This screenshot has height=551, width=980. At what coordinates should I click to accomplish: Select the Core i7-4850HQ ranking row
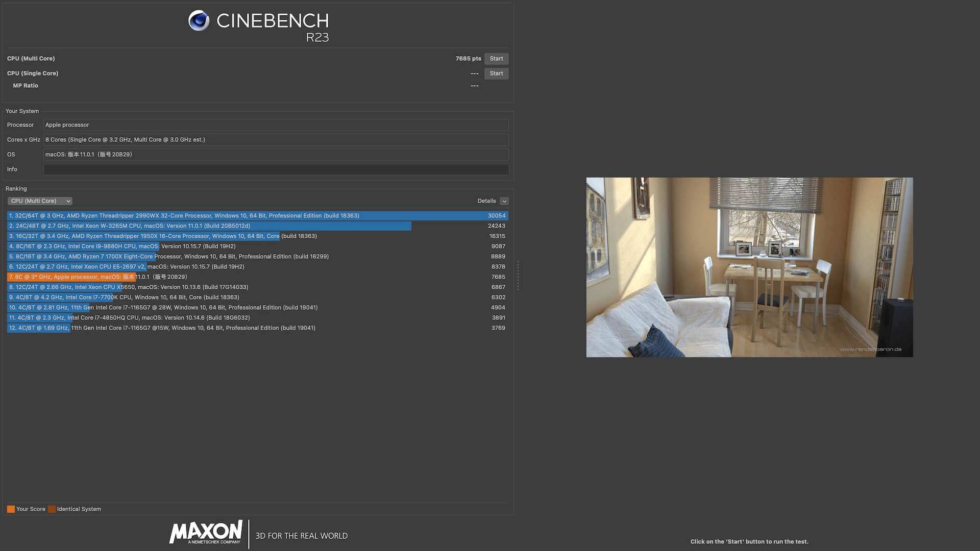click(x=258, y=318)
